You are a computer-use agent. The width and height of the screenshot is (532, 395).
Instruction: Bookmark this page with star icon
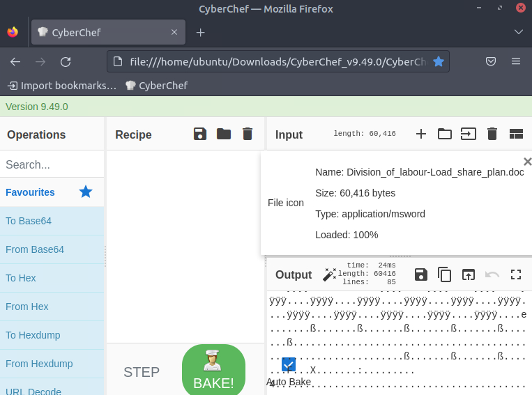[x=439, y=61]
